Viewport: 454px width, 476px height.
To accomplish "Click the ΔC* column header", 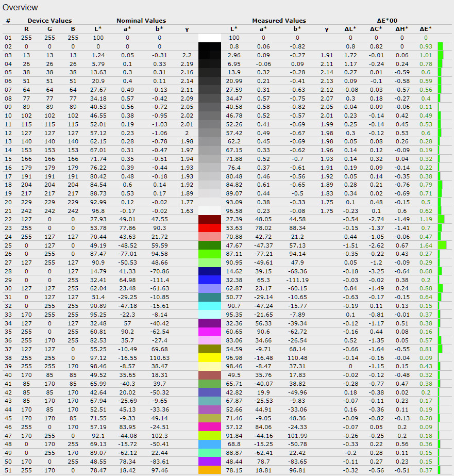I will (x=376, y=29).
